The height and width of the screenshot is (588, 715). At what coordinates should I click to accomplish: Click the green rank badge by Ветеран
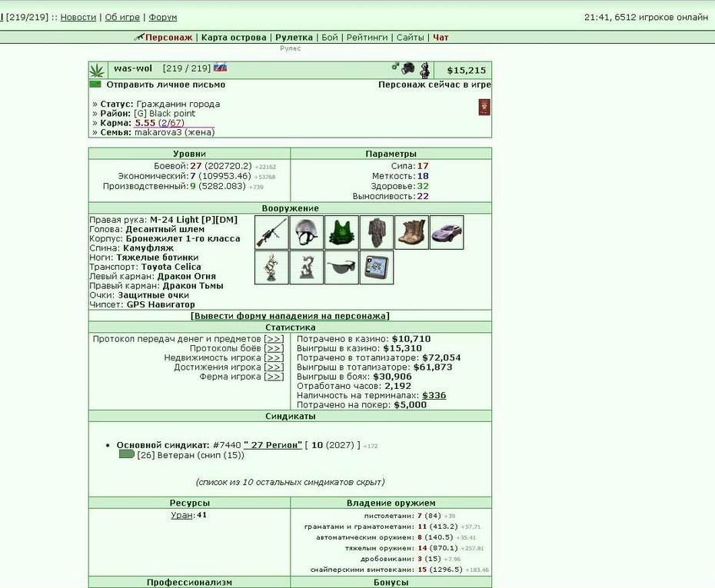point(127,454)
